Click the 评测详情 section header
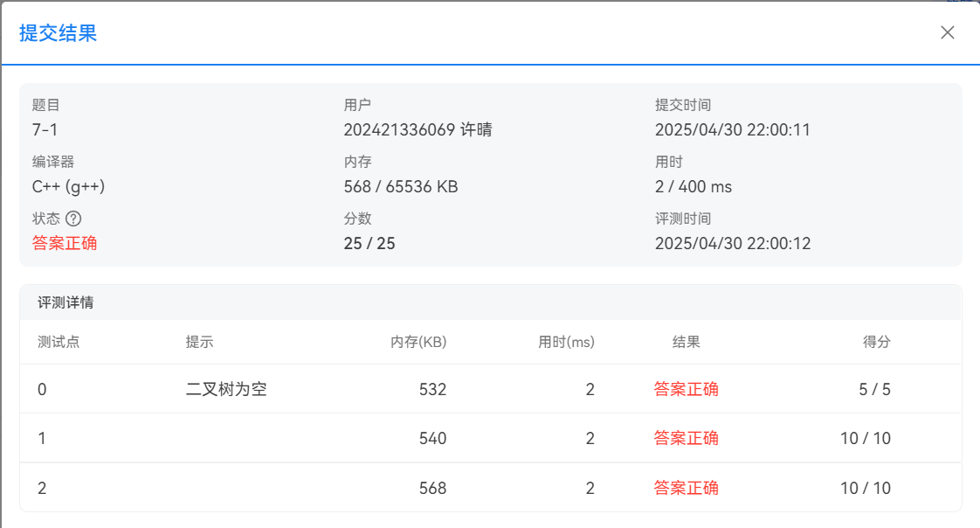The height and width of the screenshot is (528, 980). pyautogui.click(x=66, y=303)
